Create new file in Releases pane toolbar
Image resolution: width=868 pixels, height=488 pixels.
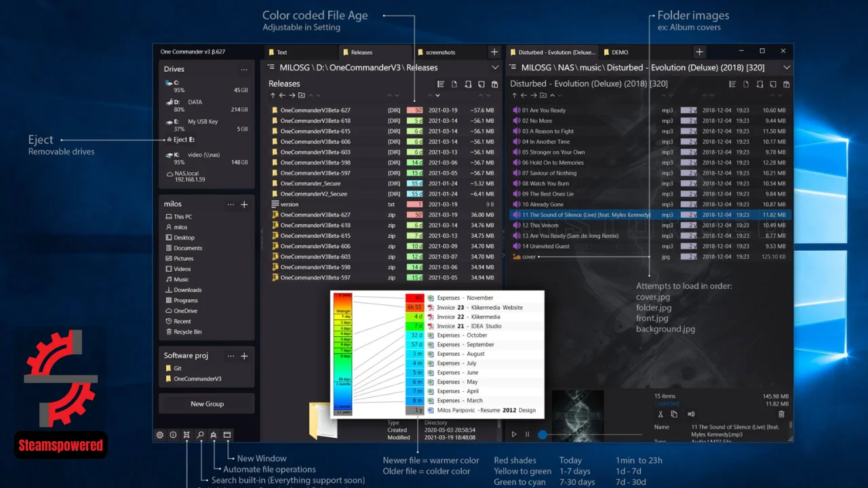pos(454,84)
